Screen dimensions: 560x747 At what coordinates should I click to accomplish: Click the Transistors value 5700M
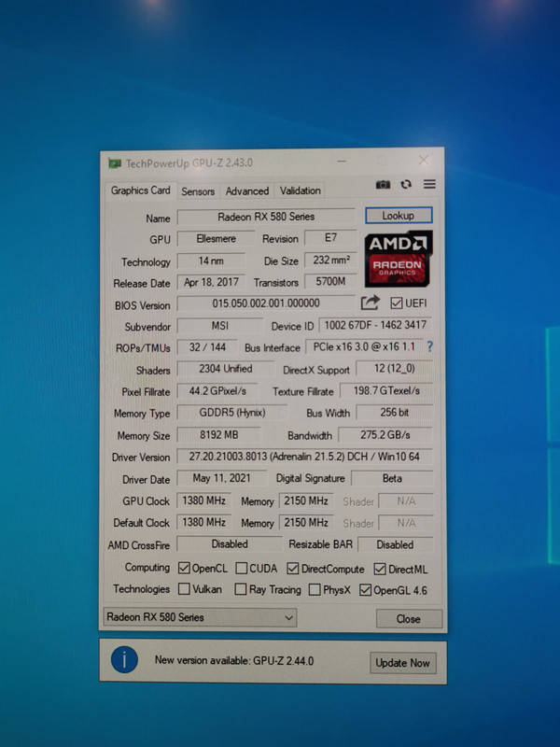pyautogui.click(x=330, y=281)
